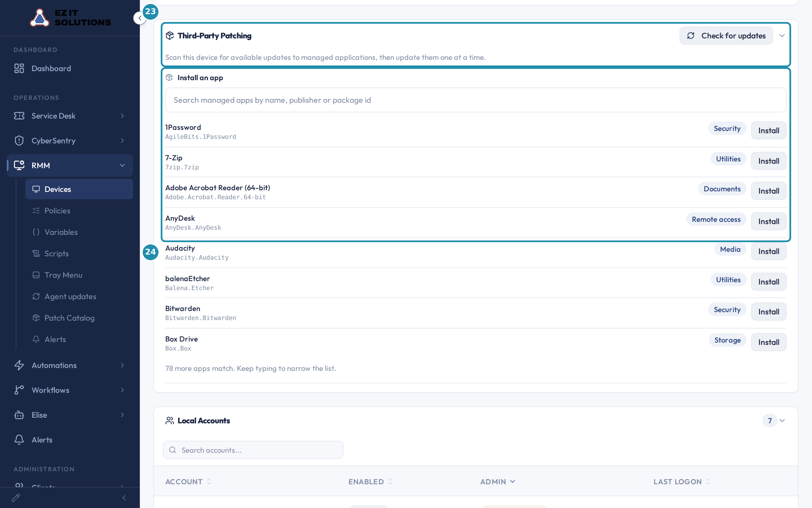Click the Storage tag on Box Drive
812x508 pixels.
tap(727, 340)
